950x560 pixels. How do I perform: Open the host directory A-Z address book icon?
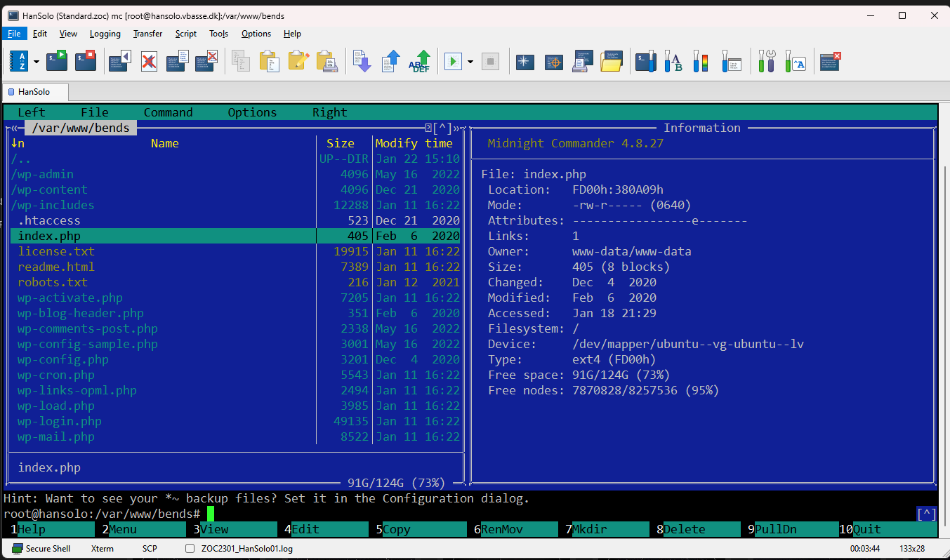pos(18,61)
